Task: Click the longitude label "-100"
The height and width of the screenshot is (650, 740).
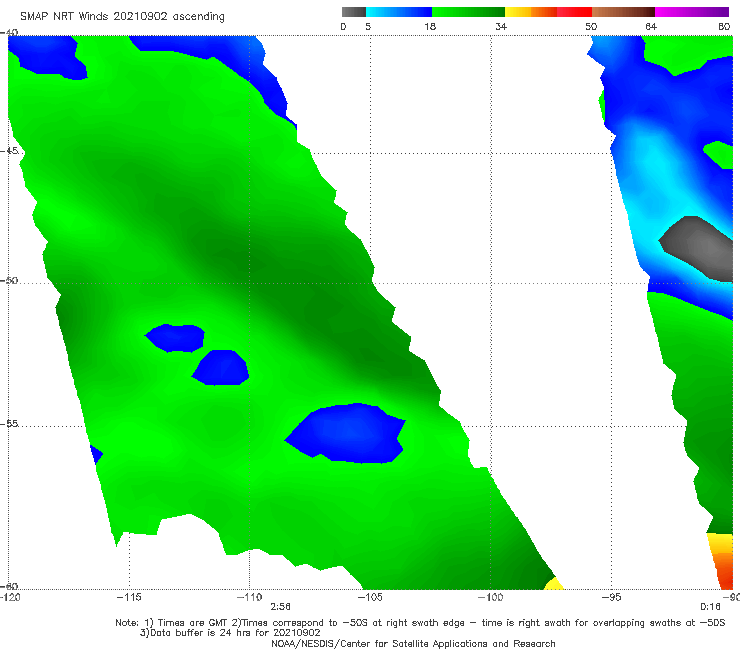Action: click(x=490, y=597)
